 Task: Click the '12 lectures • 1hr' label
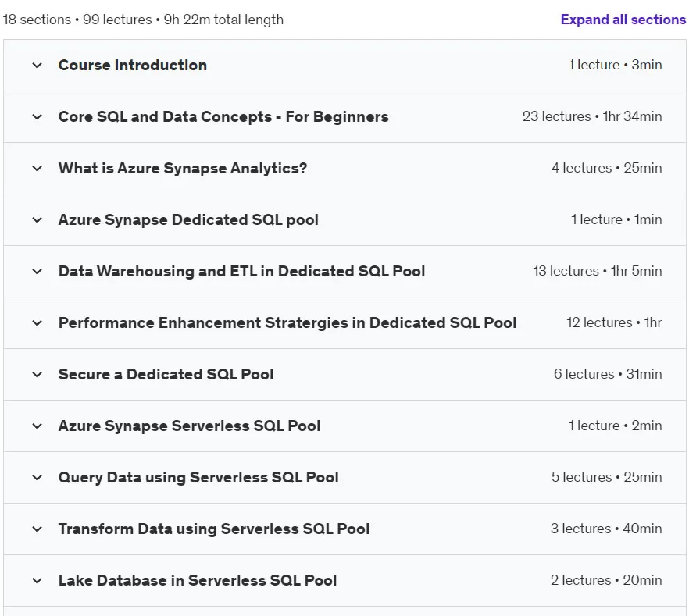coord(614,322)
